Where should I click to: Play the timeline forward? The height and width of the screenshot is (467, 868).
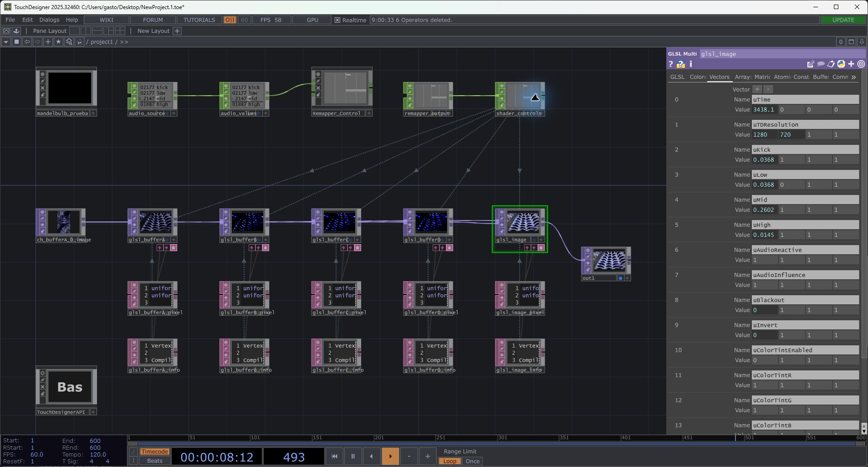(x=390, y=456)
